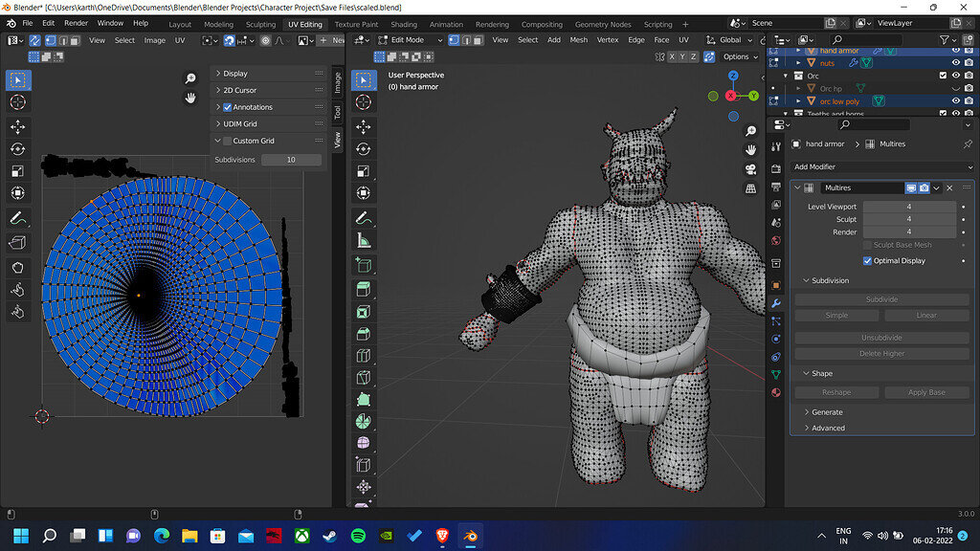Adjust the Level Viewport value slider
Viewport: 980px width, 551px height.
(909, 206)
